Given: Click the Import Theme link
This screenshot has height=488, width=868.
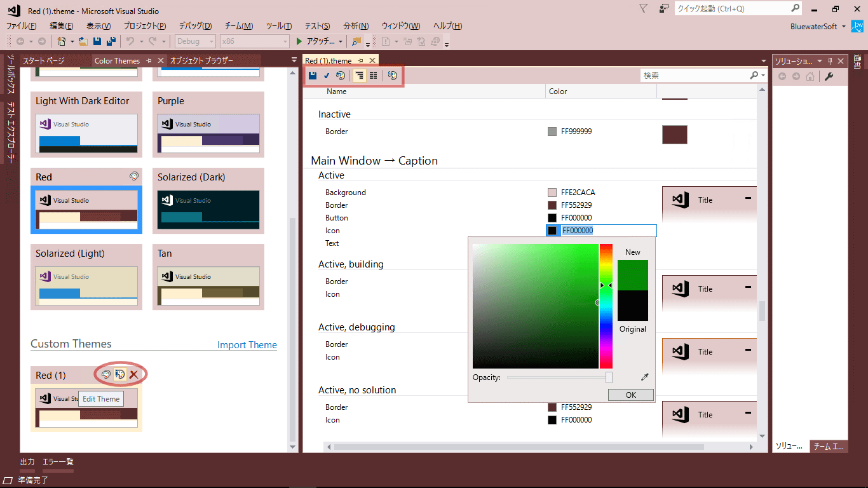Looking at the screenshot, I should coord(247,344).
